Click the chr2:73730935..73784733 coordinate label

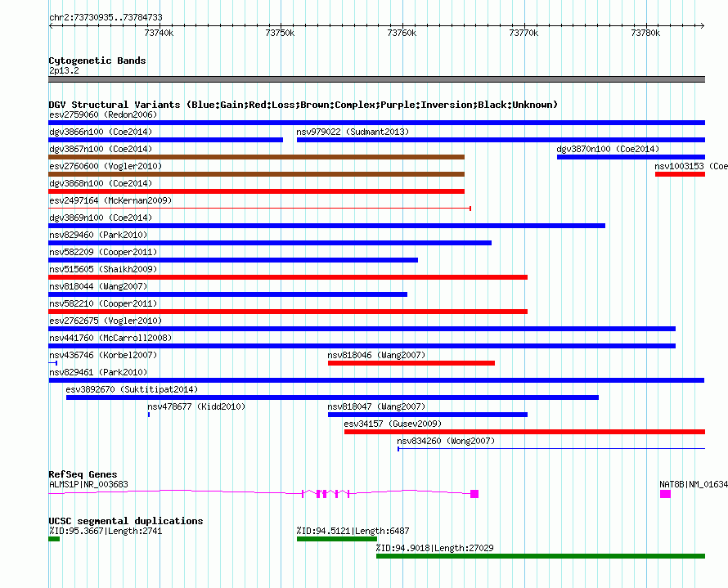pos(106,17)
